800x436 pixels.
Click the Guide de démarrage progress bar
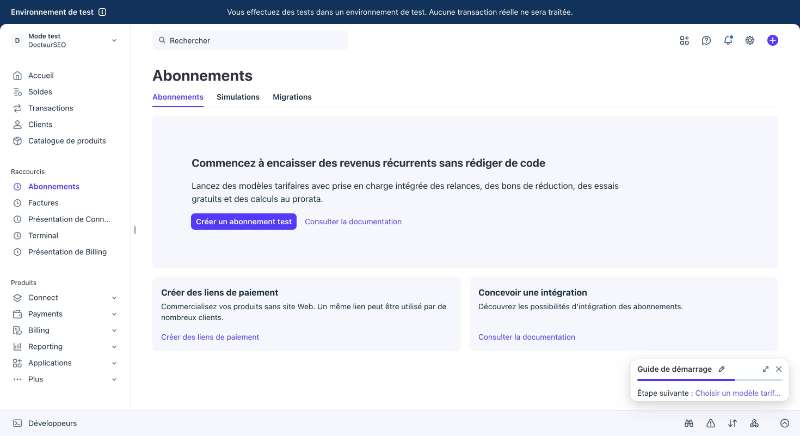coord(709,380)
